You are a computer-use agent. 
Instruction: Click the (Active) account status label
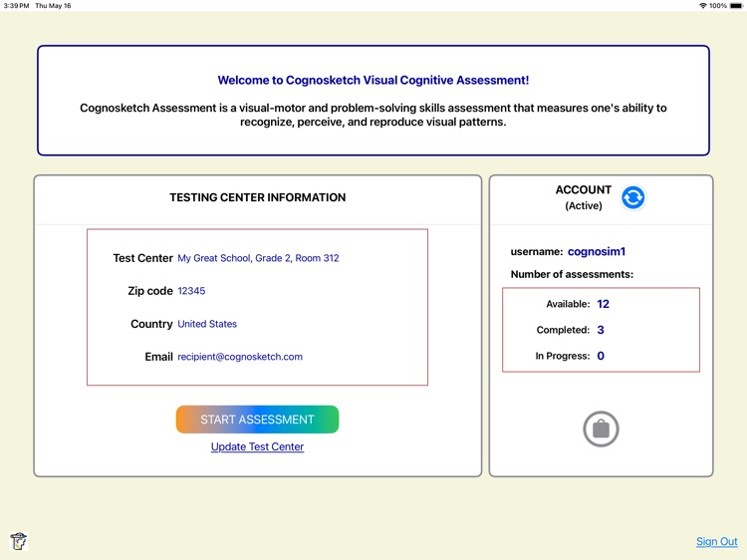point(584,206)
